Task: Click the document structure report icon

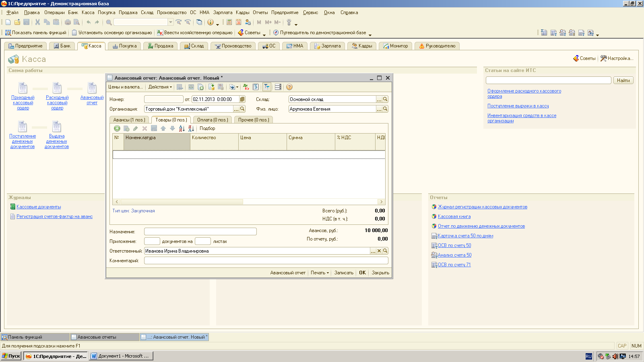Action: pyautogui.click(x=256, y=87)
